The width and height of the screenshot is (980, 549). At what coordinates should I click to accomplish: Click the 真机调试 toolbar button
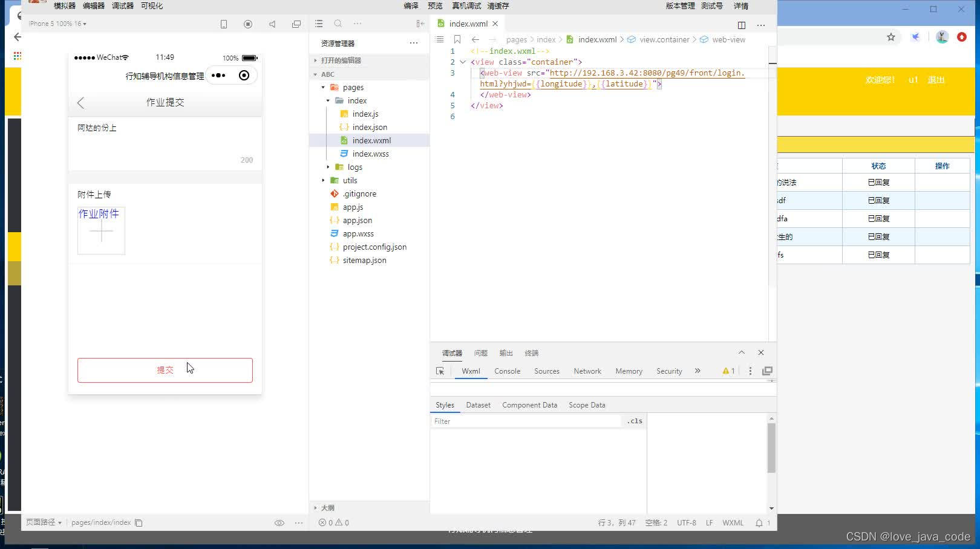click(x=466, y=6)
